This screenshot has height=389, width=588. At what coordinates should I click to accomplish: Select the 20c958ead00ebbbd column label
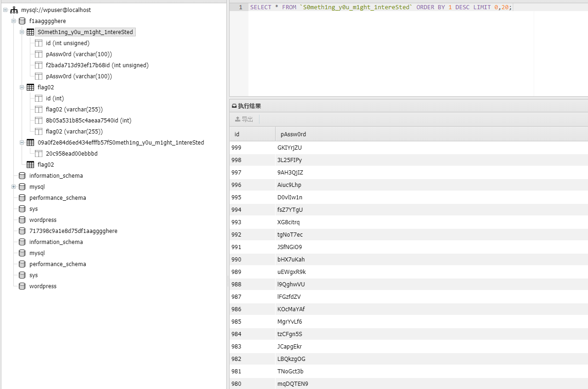point(71,153)
